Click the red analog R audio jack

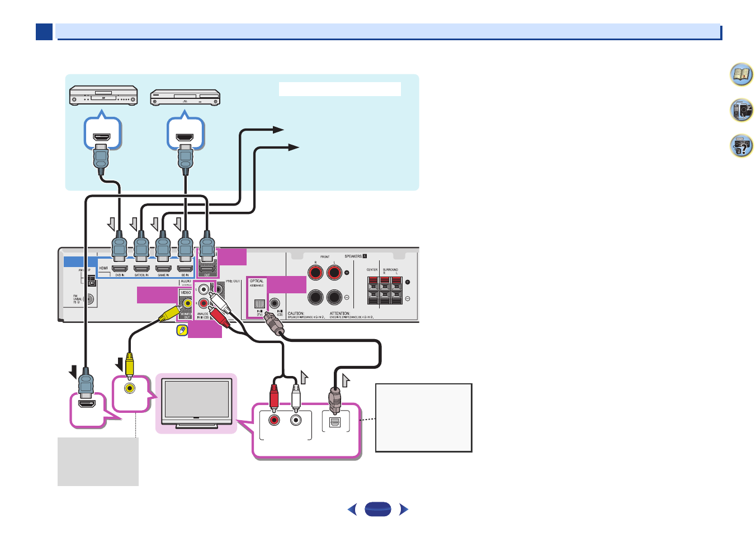click(204, 304)
